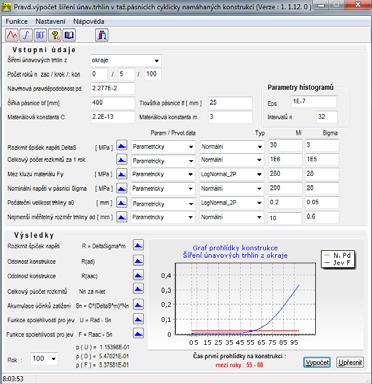Screen dimensions: 372x384
Task: Open histogram for Mez kluzu materiálu Fy
Action: pyautogui.click(x=122, y=174)
